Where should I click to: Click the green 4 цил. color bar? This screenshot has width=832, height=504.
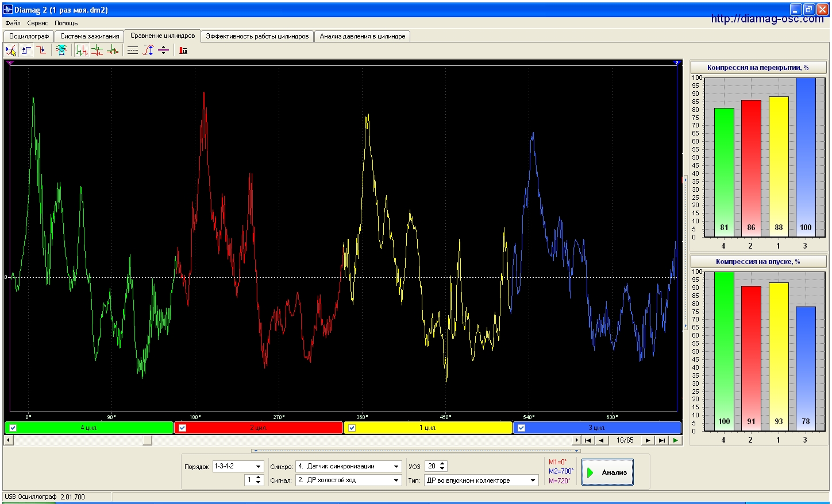pyautogui.click(x=89, y=428)
